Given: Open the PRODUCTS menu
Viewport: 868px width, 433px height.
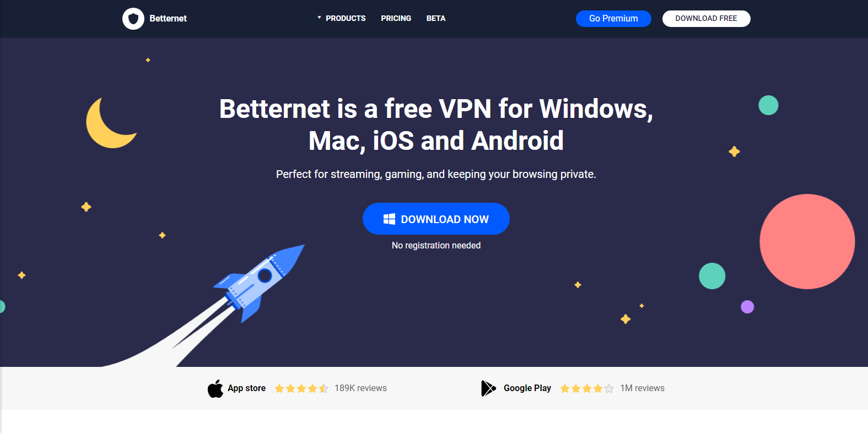Looking at the screenshot, I should (346, 19).
